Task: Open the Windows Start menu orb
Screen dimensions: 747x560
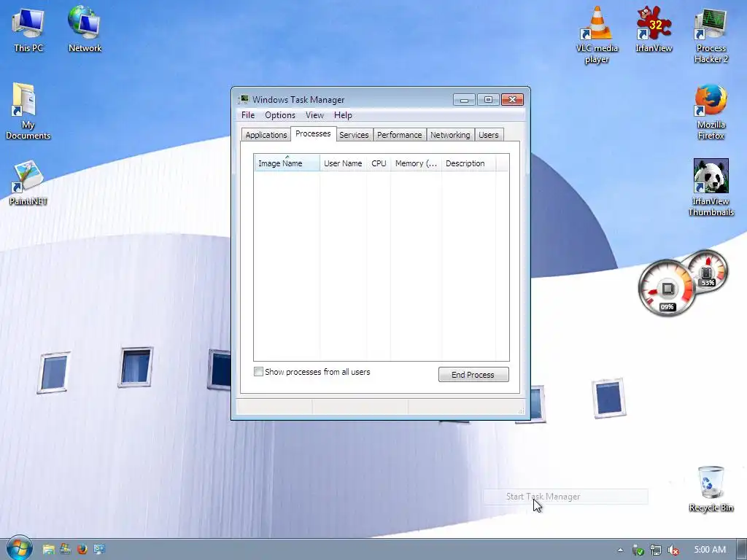Action: coord(19,548)
